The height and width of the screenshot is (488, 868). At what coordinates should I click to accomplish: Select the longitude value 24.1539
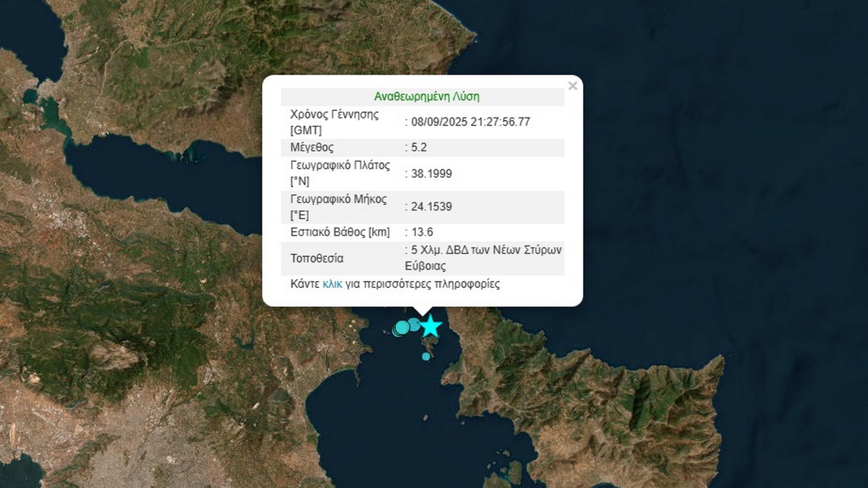point(431,207)
